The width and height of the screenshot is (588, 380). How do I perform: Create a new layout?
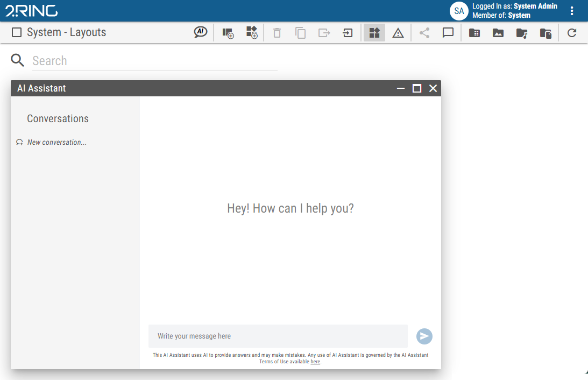click(228, 33)
